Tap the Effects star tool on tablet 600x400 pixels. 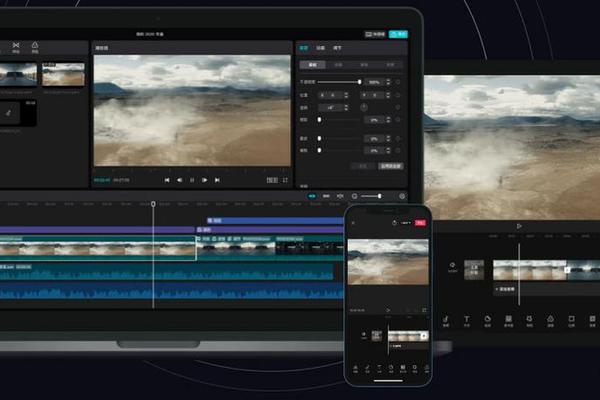click(529, 321)
